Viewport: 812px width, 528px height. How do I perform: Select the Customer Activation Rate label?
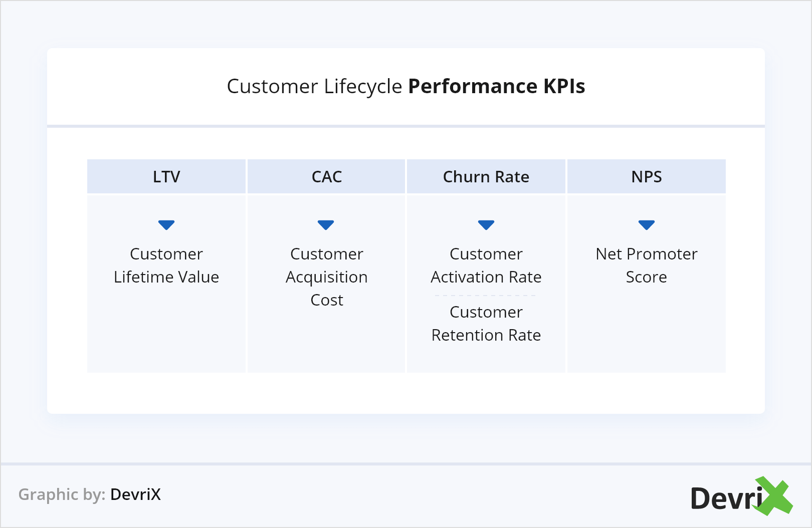(486, 266)
